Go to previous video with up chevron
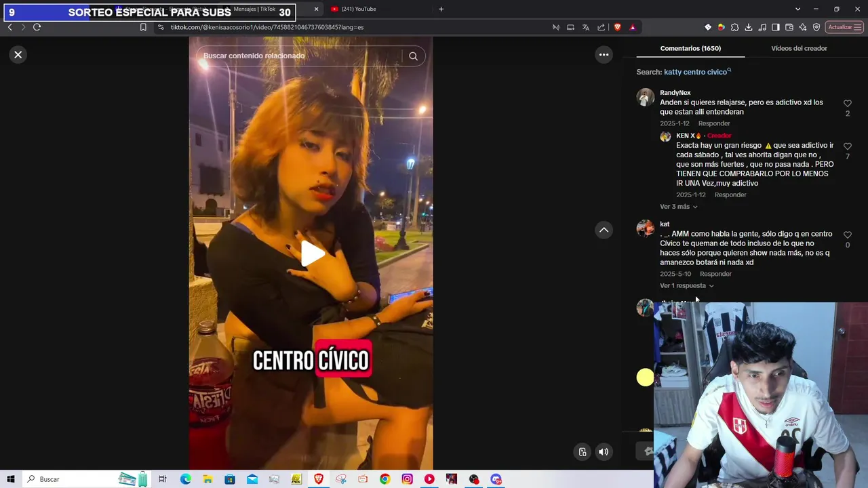 point(604,230)
